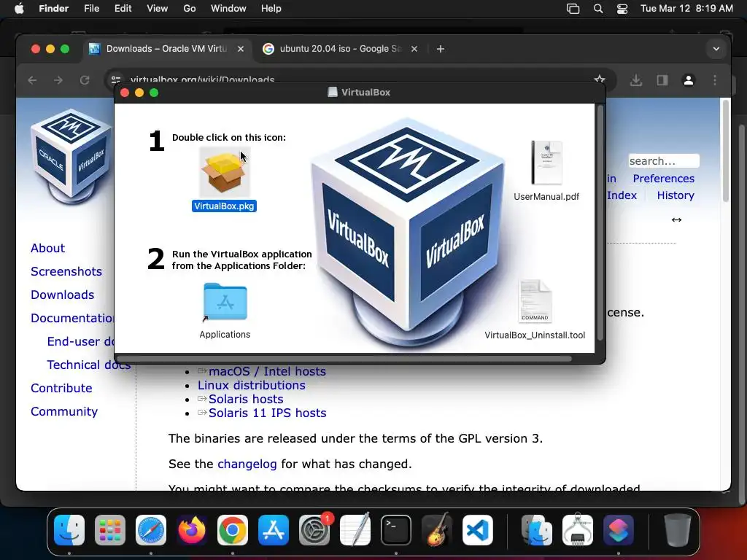Select the UserManual.pdf document icon
Image resolution: width=747 pixels, height=560 pixels.
pyautogui.click(x=546, y=163)
